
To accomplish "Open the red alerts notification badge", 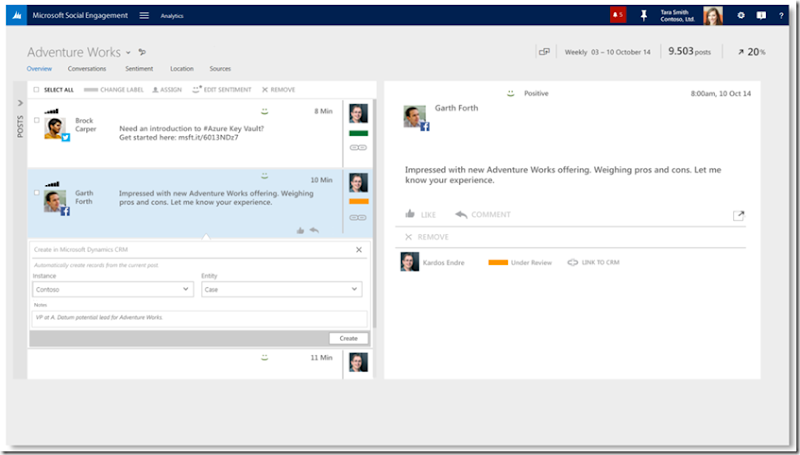I will [x=618, y=15].
